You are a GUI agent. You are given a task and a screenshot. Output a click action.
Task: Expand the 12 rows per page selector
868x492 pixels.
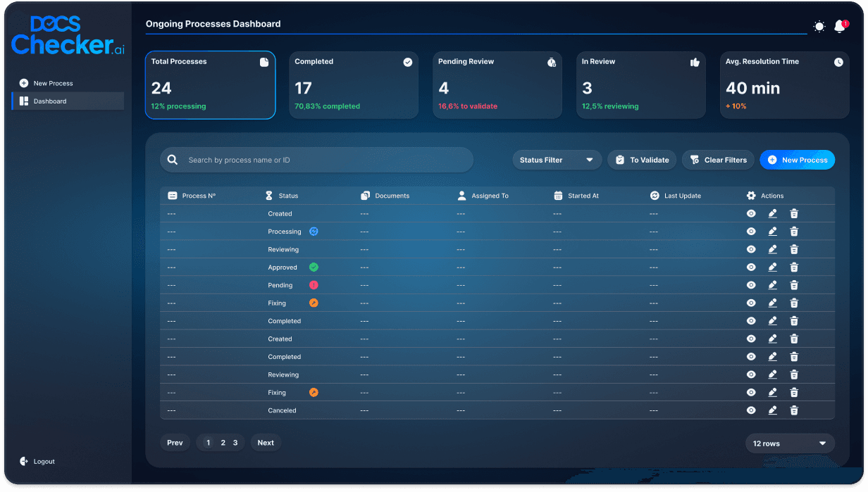(790, 443)
